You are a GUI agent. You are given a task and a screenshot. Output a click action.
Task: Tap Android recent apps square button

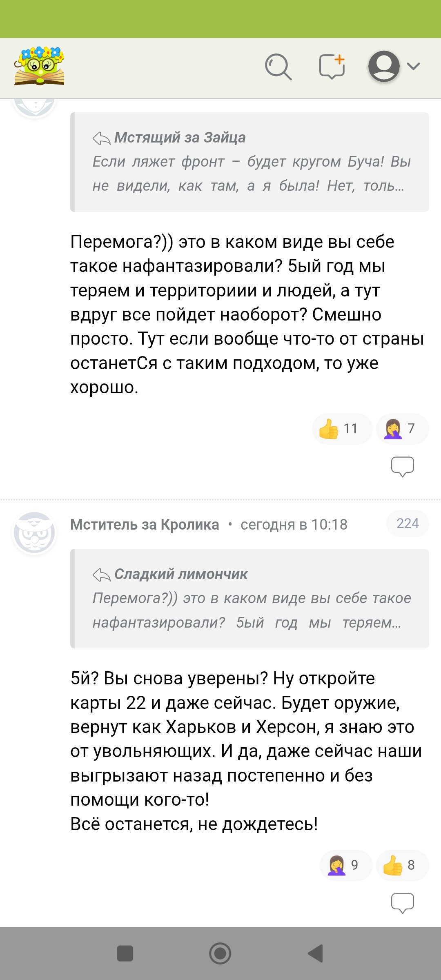[125, 954]
